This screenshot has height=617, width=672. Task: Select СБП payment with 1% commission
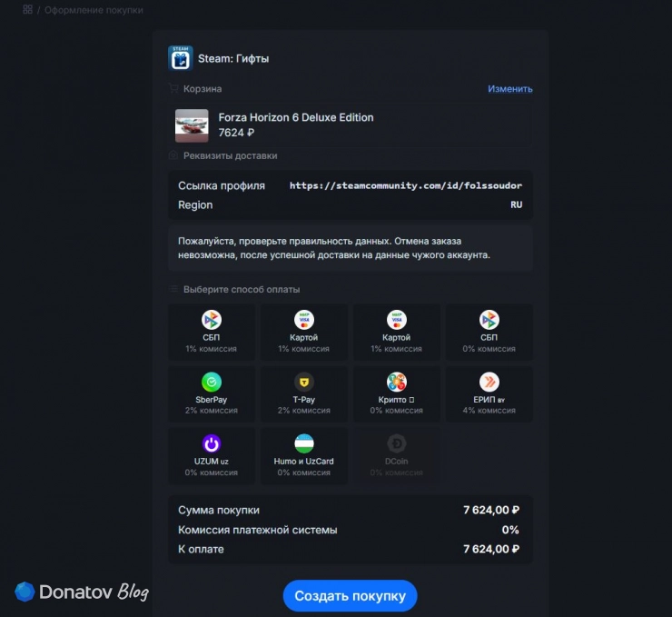coord(212,332)
